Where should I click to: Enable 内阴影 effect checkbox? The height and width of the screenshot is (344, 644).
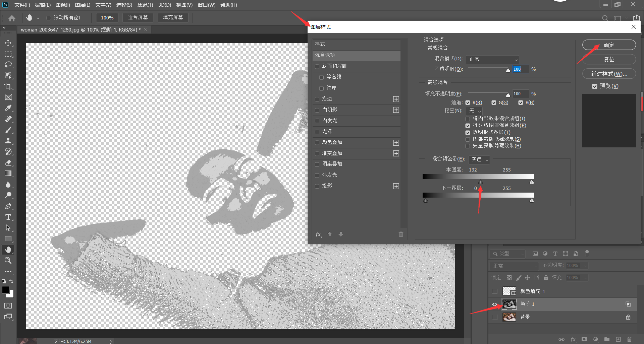[317, 110]
